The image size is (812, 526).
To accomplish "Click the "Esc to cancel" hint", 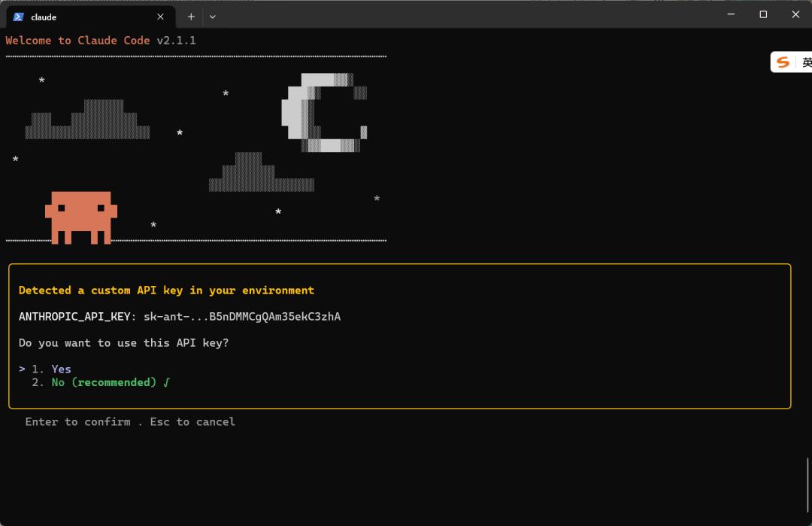I will (x=192, y=422).
